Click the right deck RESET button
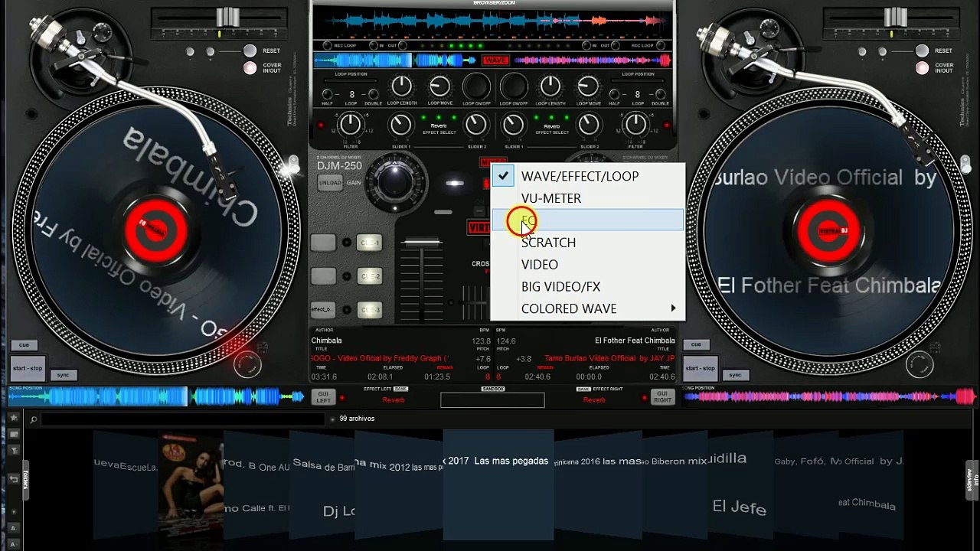The width and height of the screenshot is (980, 551). tap(922, 51)
